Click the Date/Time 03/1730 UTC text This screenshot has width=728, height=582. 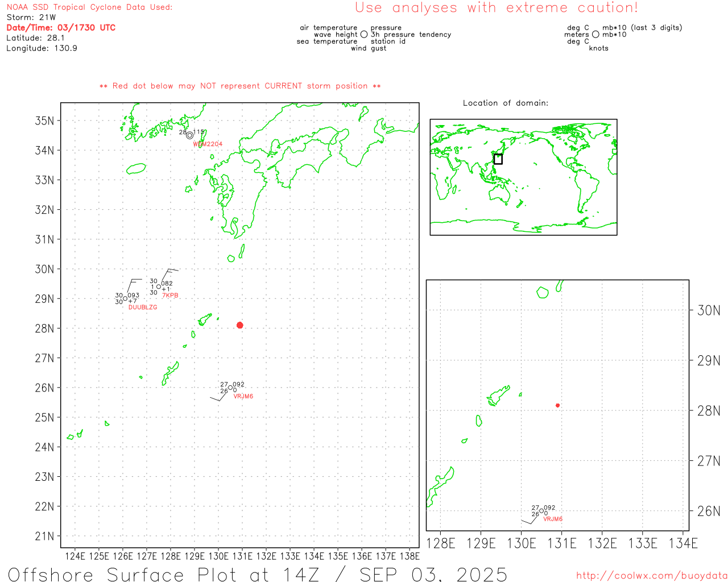tap(61, 27)
